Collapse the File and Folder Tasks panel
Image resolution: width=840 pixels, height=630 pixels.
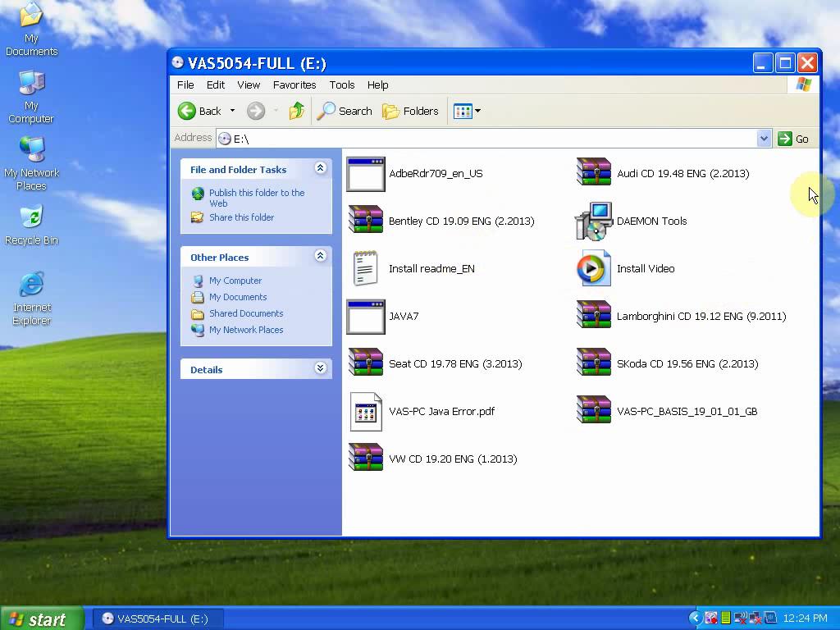pyautogui.click(x=320, y=169)
